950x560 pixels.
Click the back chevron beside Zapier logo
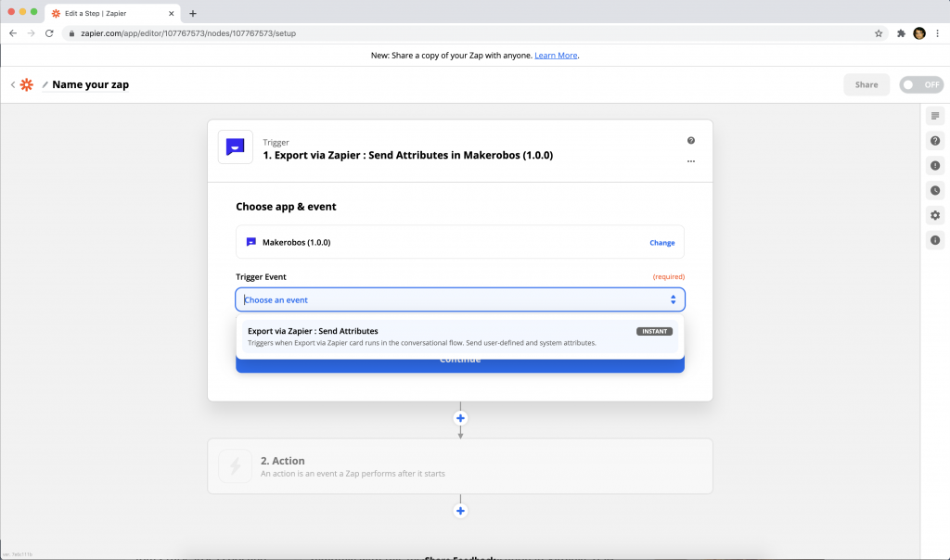[x=13, y=84]
